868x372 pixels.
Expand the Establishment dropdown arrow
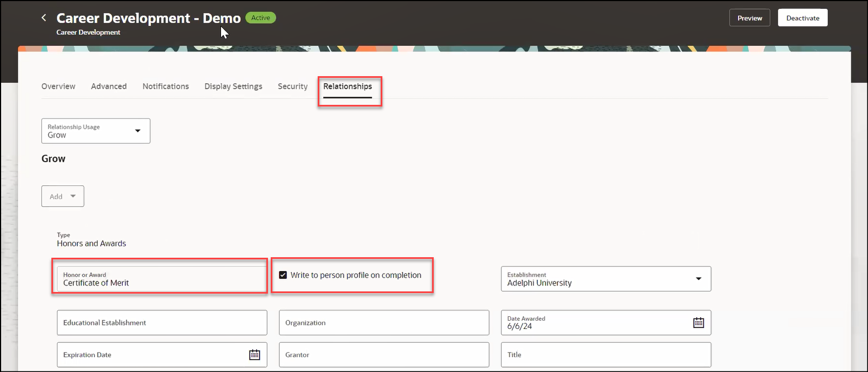point(698,279)
